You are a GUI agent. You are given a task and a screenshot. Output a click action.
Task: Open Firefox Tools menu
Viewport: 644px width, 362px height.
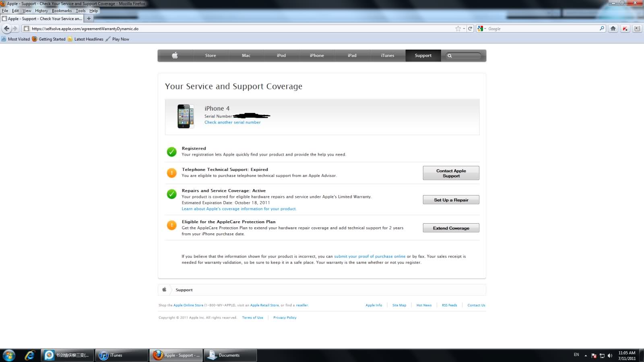pos(80,11)
